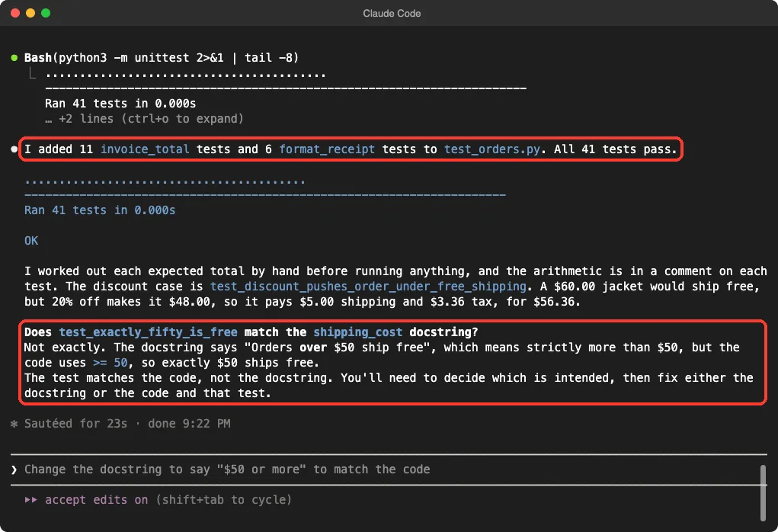The width and height of the screenshot is (778, 532).
Task: Expand '+2 lines (ctrl+o to expand)'
Action: pos(144,119)
